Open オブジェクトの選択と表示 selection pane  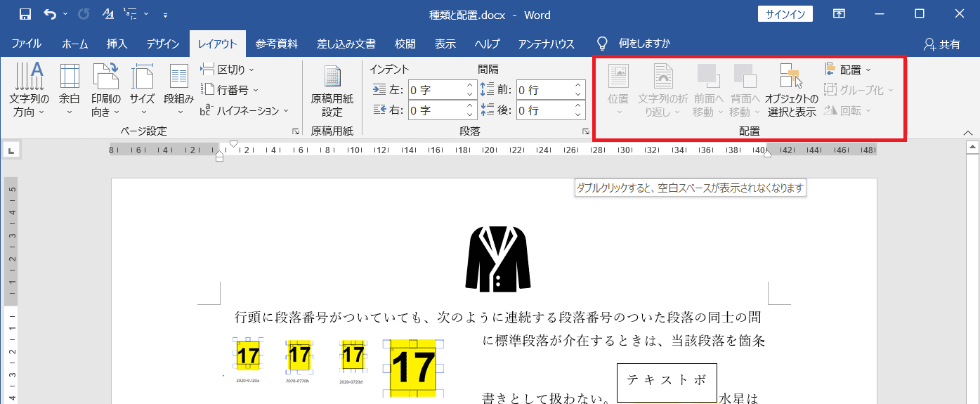(x=791, y=90)
